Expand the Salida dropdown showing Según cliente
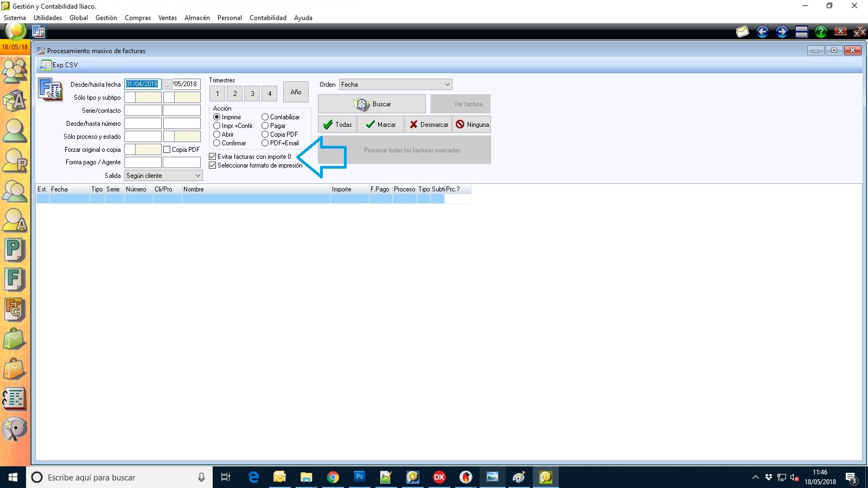This screenshot has height=488, width=868. 197,176
